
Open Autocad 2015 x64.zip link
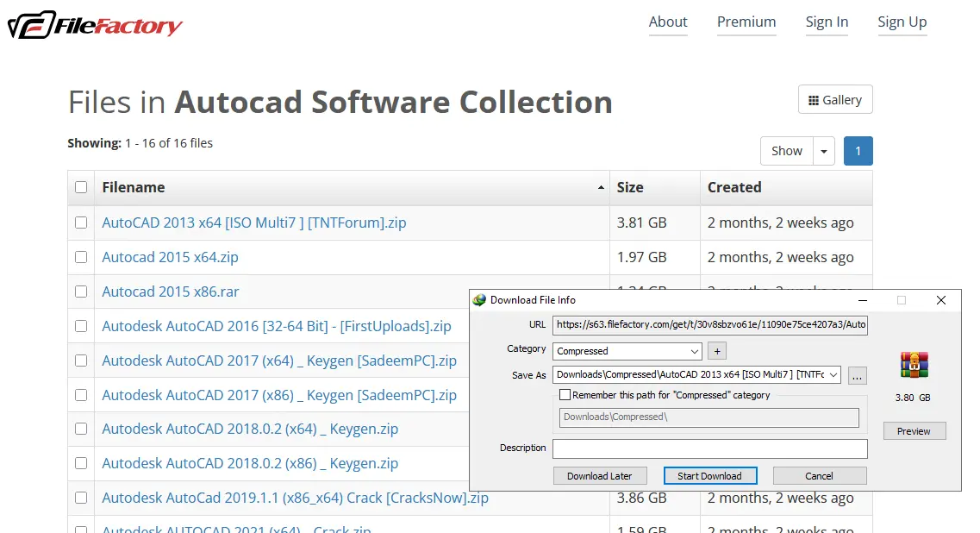170,257
